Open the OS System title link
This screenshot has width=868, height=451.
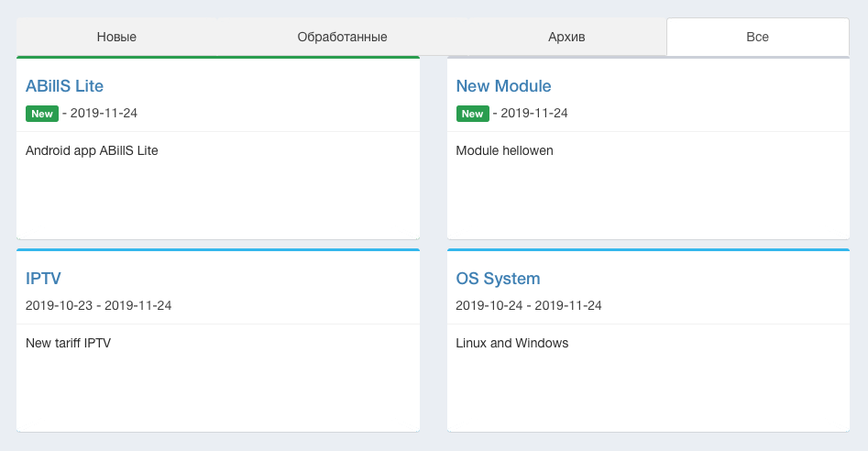click(498, 279)
